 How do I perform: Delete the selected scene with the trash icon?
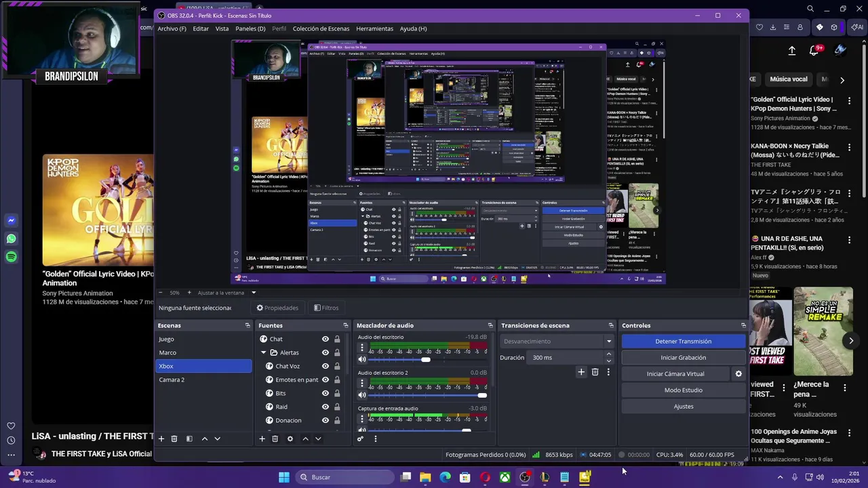174,439
